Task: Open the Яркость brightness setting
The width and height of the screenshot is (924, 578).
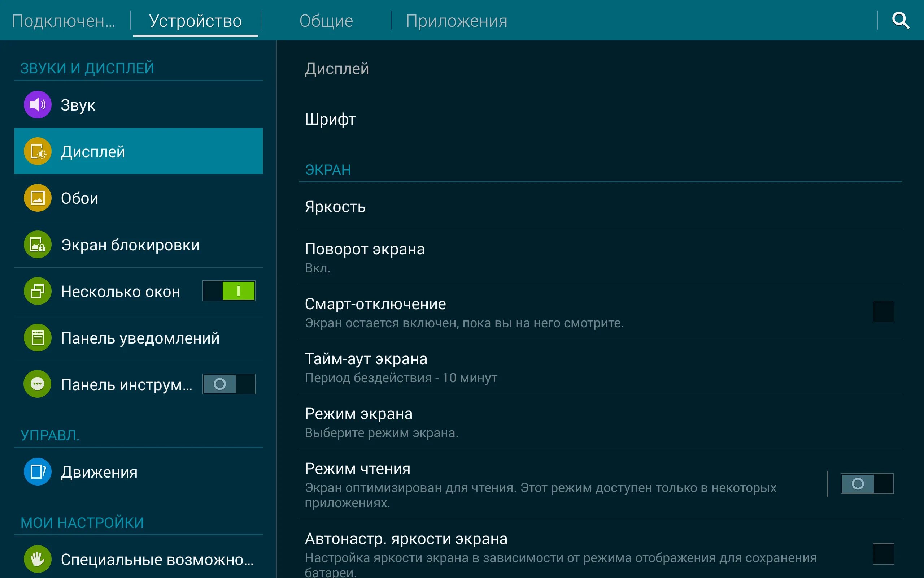Action: [x=600, y=206]
